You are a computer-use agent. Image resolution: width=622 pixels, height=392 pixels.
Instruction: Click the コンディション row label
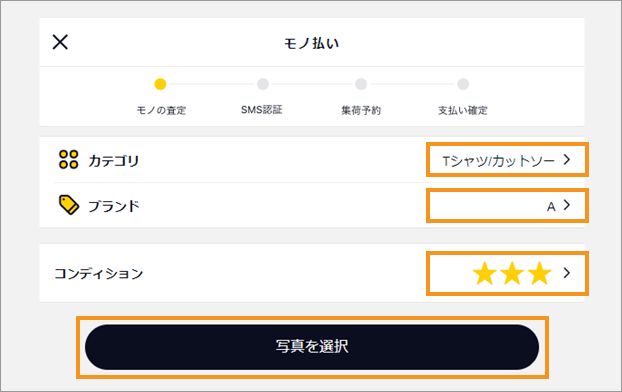click(x=98, y=273)
